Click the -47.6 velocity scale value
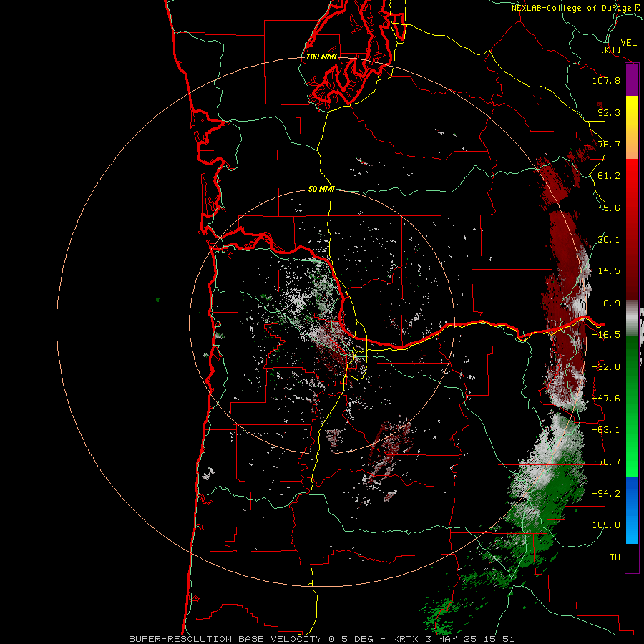 [x=606, y=399]
